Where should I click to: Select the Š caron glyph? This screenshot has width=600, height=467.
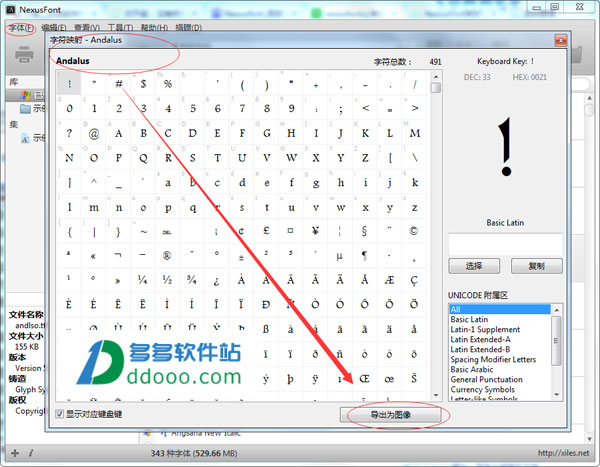(414, 379)
